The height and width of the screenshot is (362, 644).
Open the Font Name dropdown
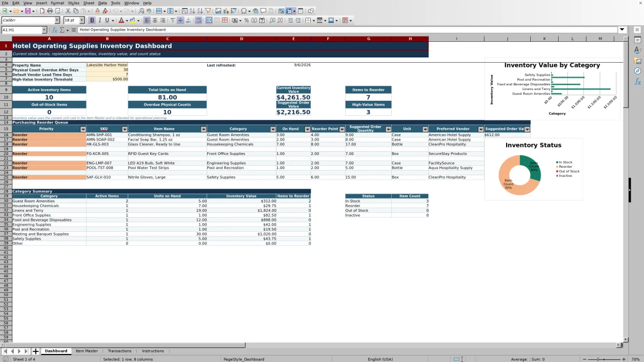(57, 20)
